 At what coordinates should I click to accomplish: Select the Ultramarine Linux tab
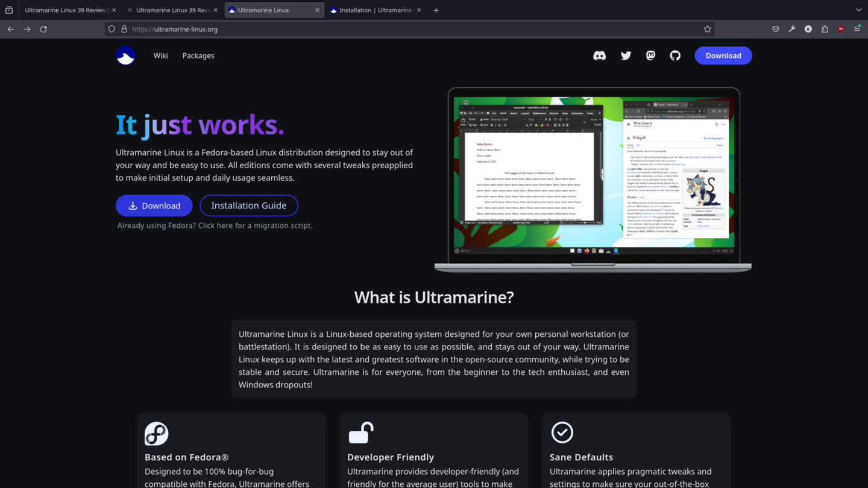click(x=274, y=10)
